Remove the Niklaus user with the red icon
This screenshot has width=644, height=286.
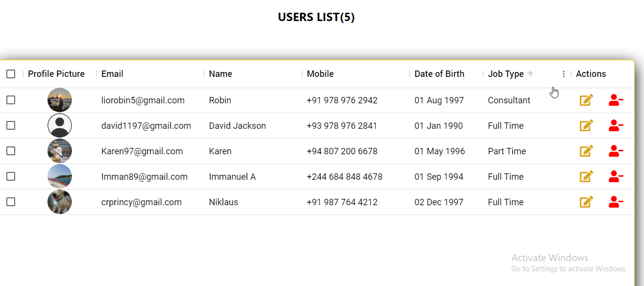(x=616, y=202)
